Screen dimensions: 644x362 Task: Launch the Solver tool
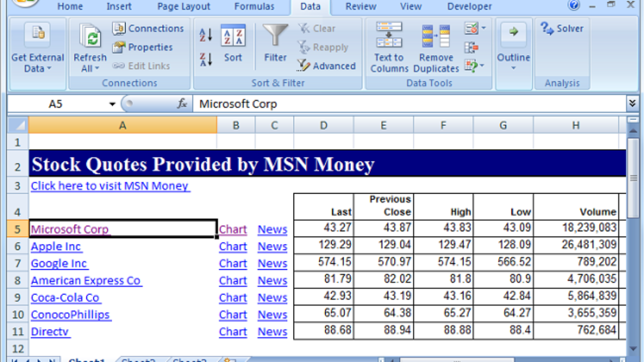point(562,28)
